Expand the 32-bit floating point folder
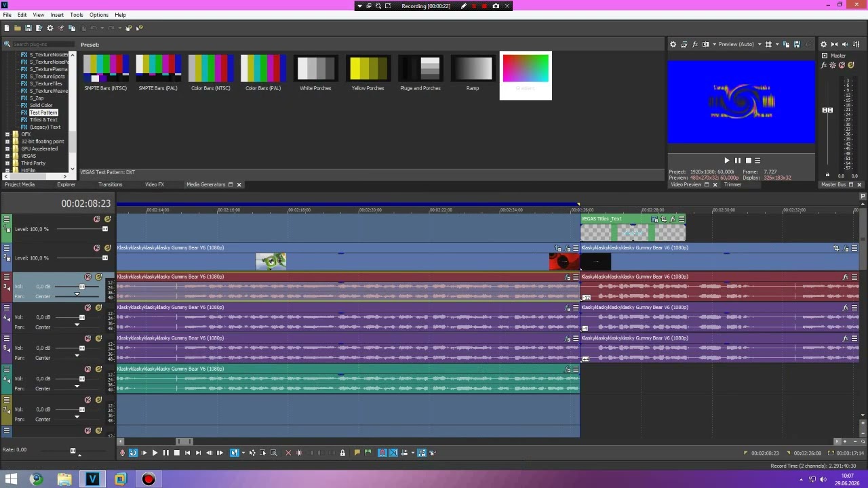868x488 pixels. coord(7,142)
